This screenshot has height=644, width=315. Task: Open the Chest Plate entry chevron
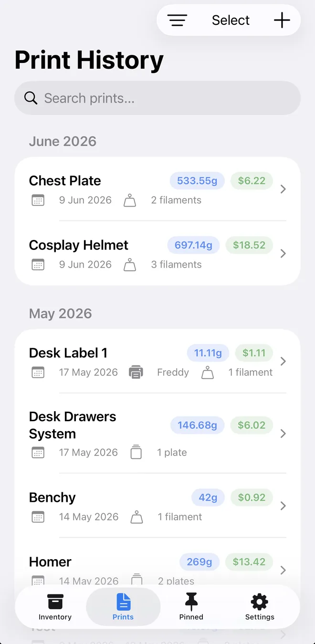point(283,189)
